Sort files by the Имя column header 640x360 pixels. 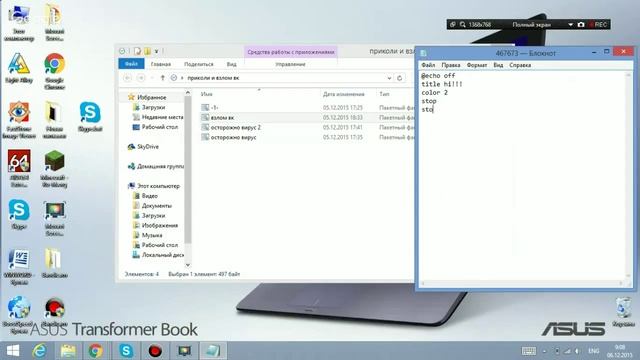tap(207, 94)
